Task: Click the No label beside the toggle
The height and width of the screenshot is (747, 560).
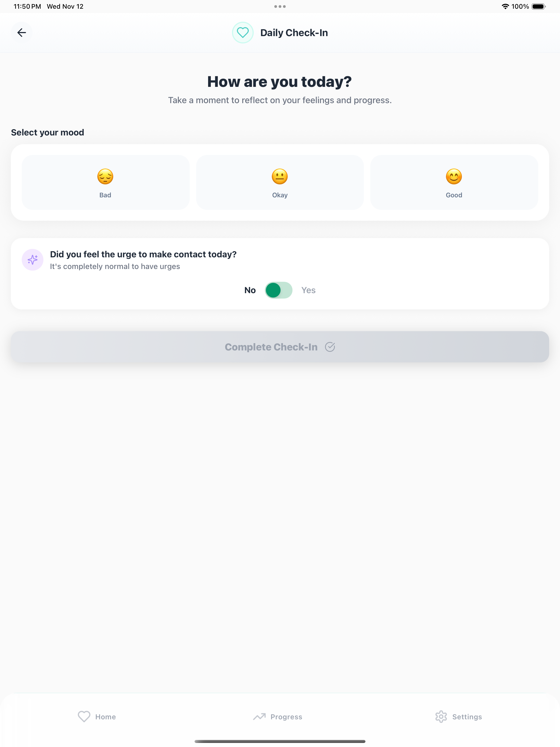Action: click(x=250, y=290)
